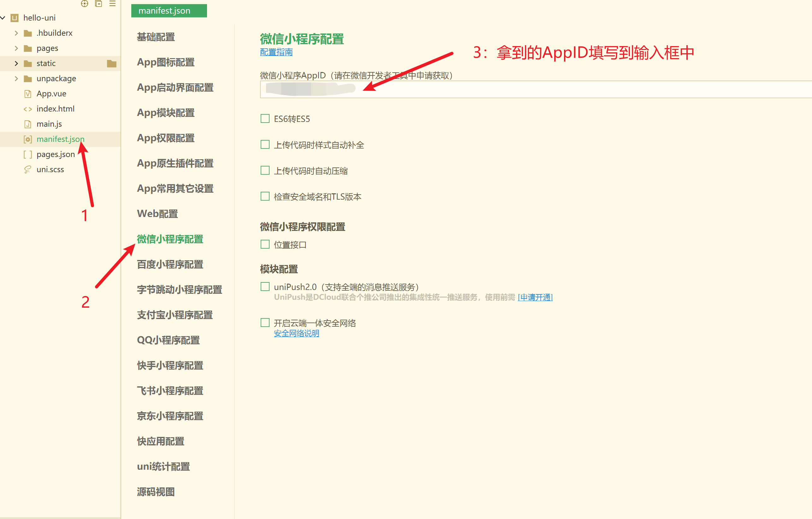This screenshot has width=812, height=519.
Task: Expand the static folder chevron
Action: 16,63
